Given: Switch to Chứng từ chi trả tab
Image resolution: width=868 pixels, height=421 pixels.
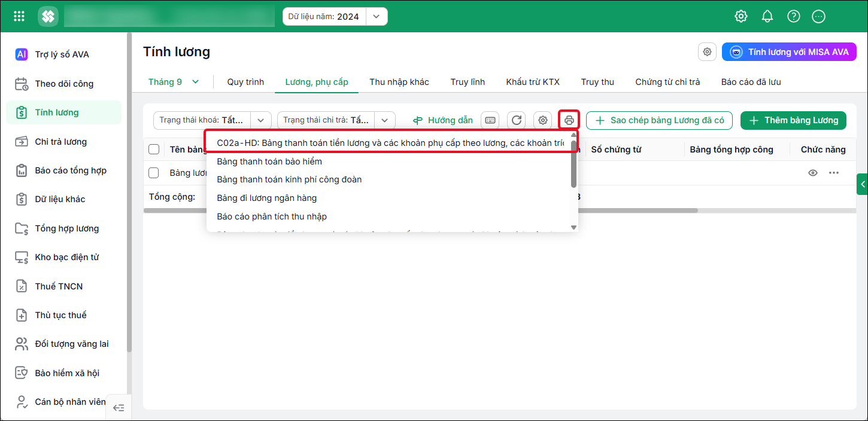Looking at the screenshot, I should (x=667, y=82).
